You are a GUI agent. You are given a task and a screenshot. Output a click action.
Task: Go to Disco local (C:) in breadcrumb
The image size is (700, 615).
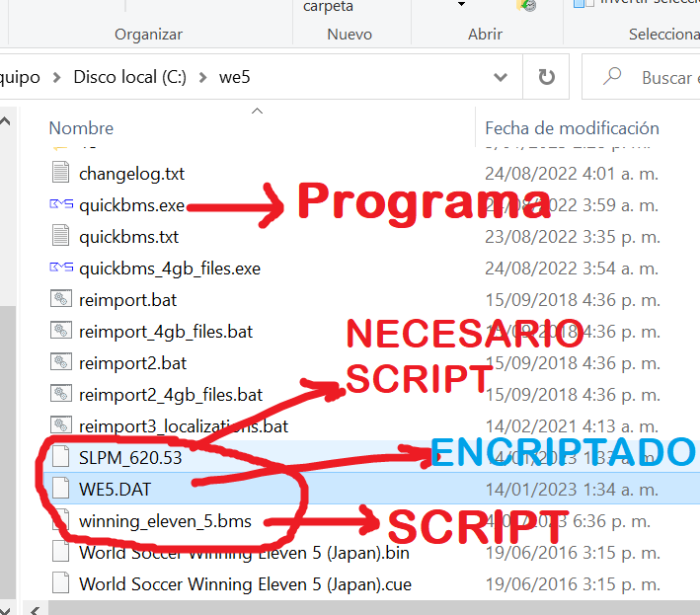(129, 77)
